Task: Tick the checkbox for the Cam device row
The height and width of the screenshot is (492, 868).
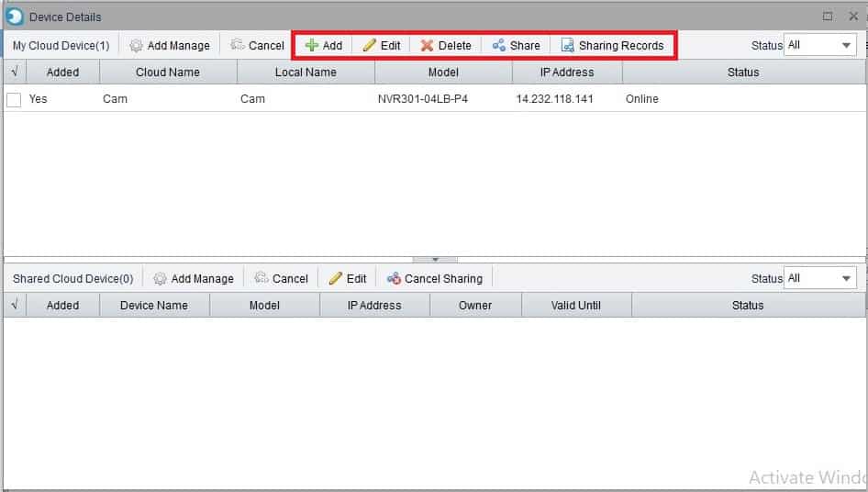Action: [14, 100]
